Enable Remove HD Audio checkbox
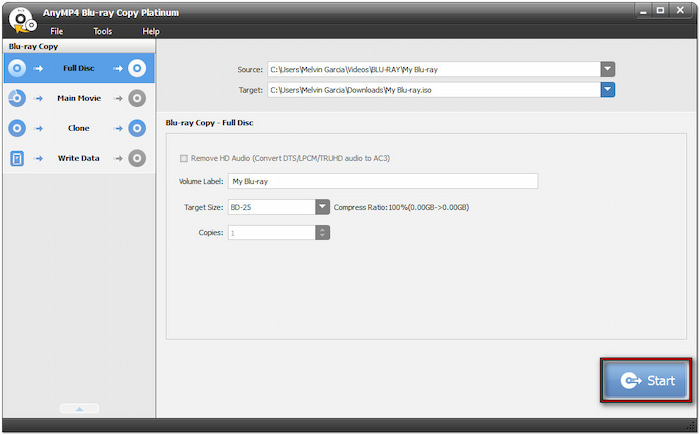This screenshot has width=700, height=435. pos(183,158)
